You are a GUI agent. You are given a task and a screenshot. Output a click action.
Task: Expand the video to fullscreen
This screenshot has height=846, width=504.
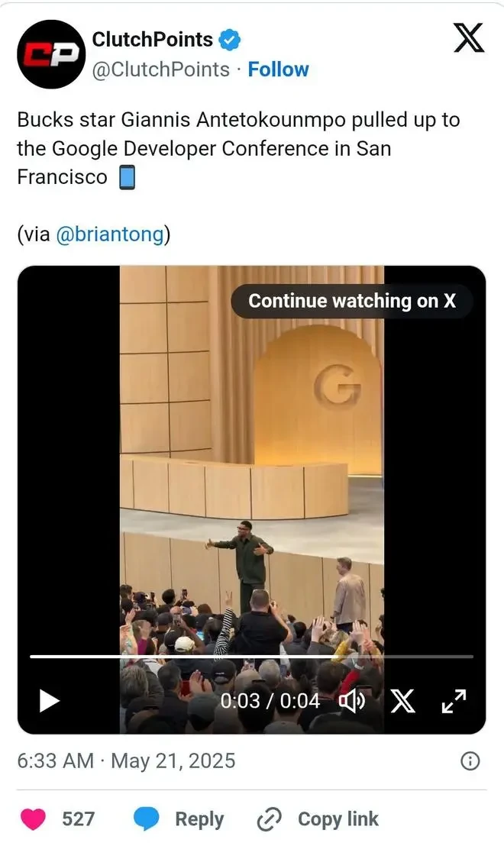pyautogui.click(x=454, y=701)
